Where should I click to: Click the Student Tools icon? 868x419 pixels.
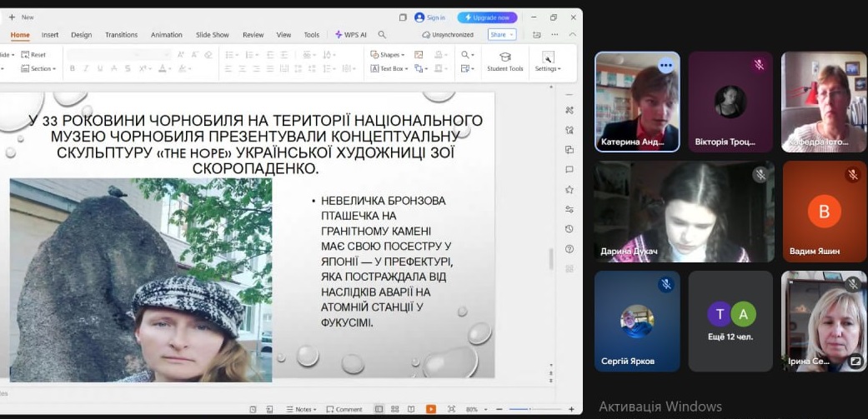[504, 57]
